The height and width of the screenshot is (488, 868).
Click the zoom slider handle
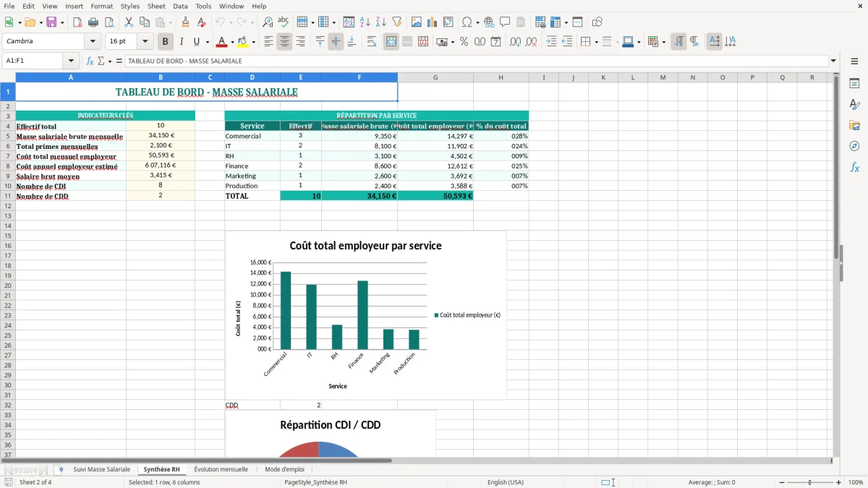[x=810, y=482]
